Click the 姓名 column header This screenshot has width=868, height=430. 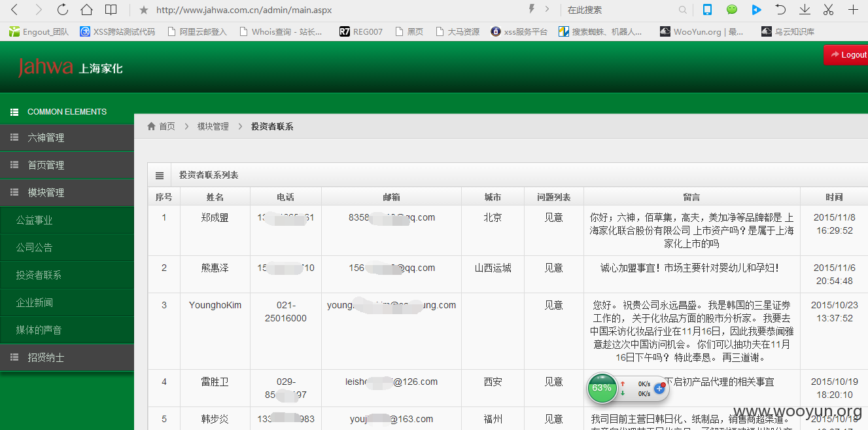[x=215, y=197]
